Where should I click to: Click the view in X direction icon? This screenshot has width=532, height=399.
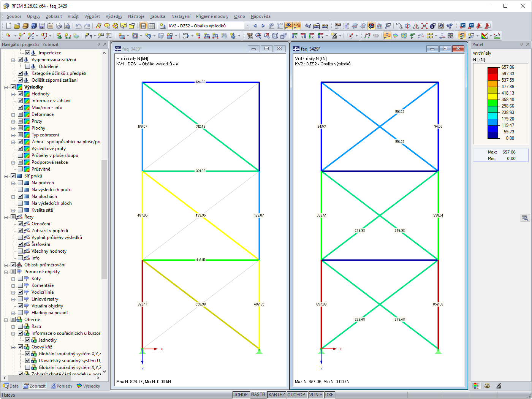click(295, 36)
